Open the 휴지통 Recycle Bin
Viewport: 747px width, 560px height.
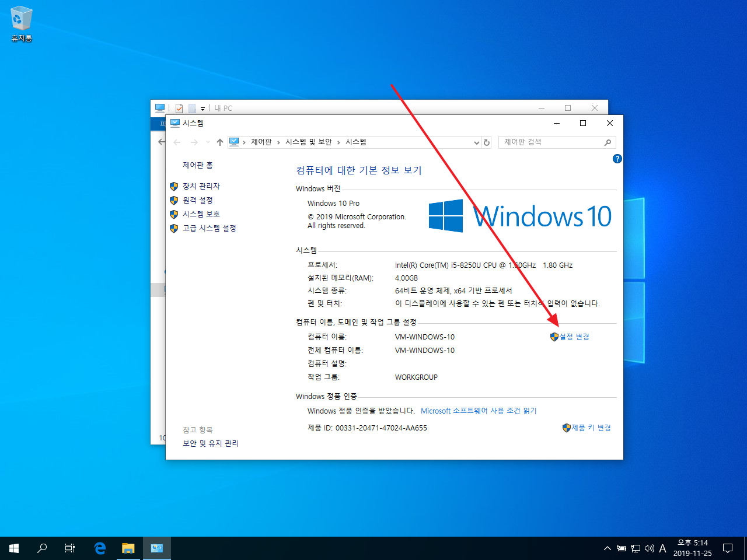tap(20, 19)
